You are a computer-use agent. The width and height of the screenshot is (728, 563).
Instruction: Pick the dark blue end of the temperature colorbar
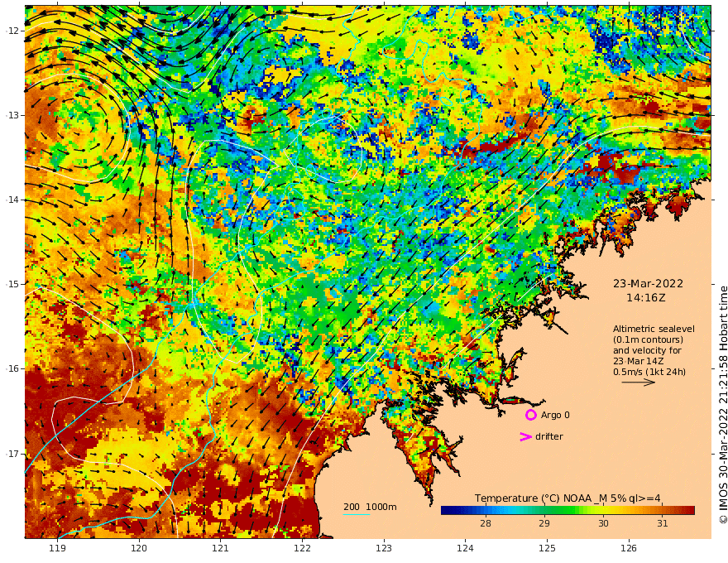point(446,511)
